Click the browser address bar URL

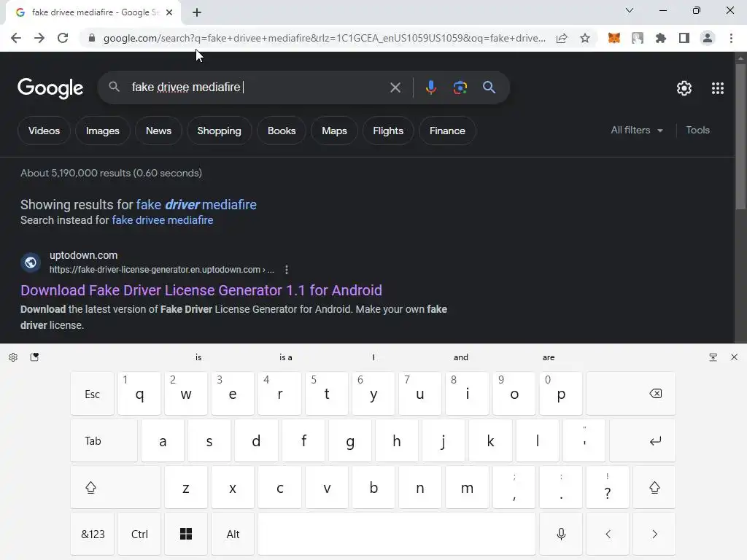point(325,38)
